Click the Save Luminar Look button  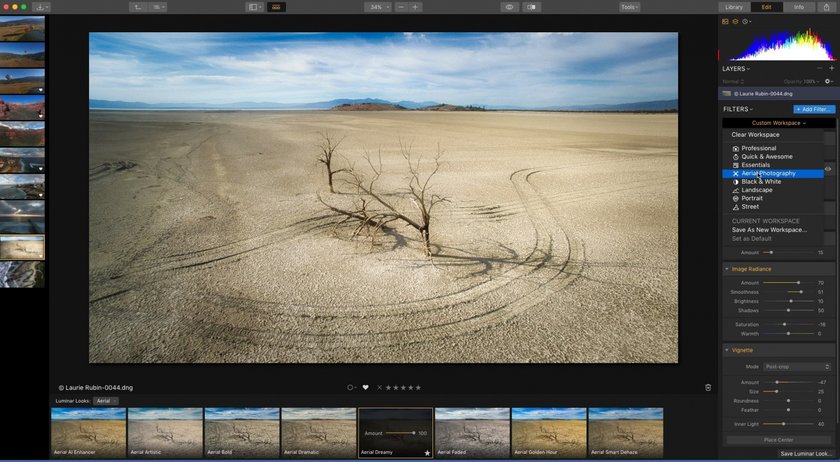[x=806, y=453]
